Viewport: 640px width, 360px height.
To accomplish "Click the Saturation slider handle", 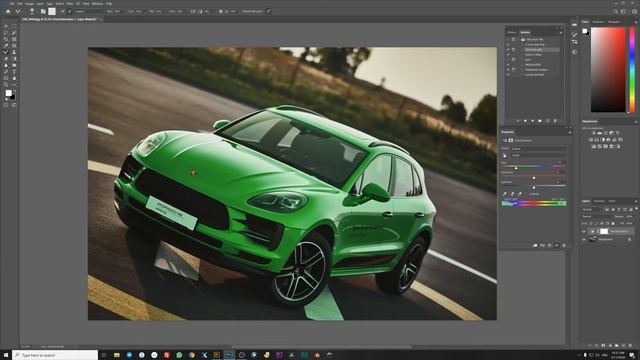I will (x=534, y=178).
